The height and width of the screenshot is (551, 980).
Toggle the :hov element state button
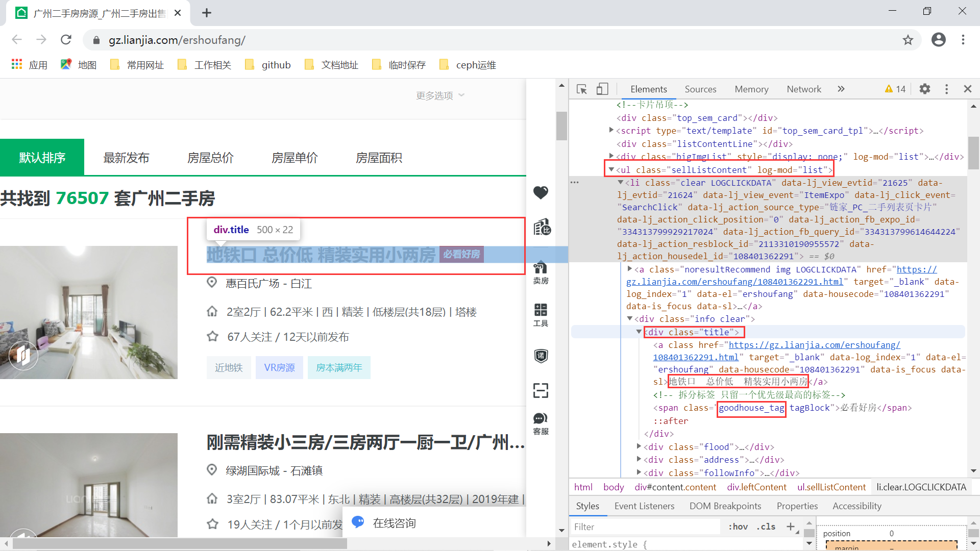tap(738, 527)
